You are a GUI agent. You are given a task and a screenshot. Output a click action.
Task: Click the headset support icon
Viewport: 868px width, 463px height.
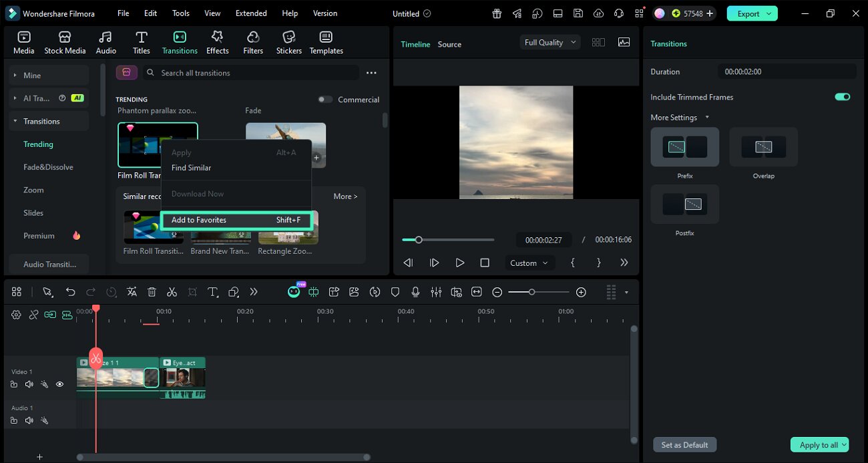pyautogui.click(x=619, y=13)
